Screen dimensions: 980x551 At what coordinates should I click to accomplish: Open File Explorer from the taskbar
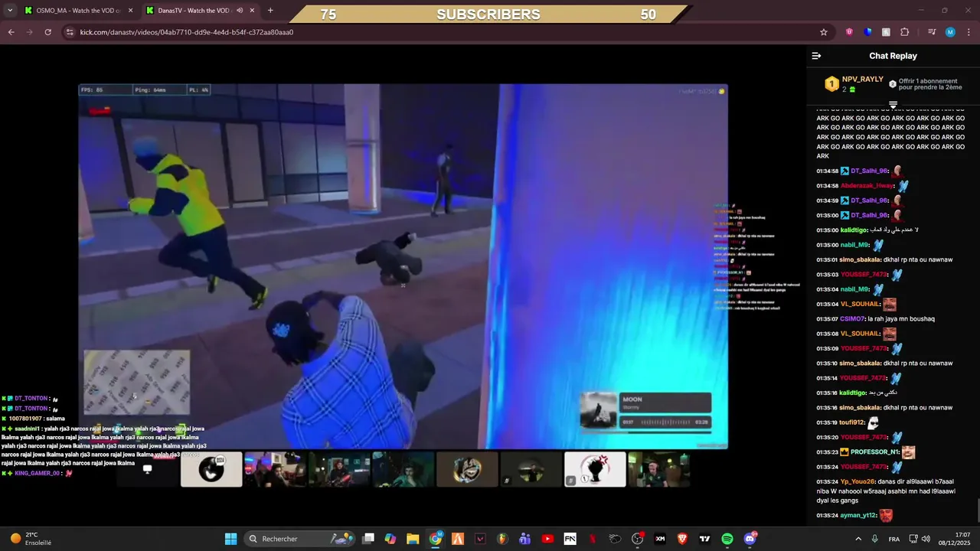point(413,539)
